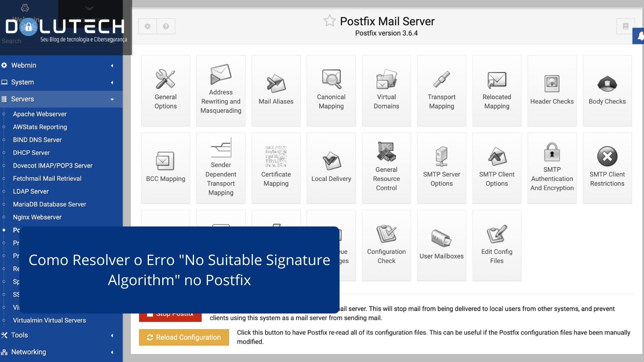Open the Local Delivery settings
This screenshot has height=362, width=644.
click(x=331, y=167)
